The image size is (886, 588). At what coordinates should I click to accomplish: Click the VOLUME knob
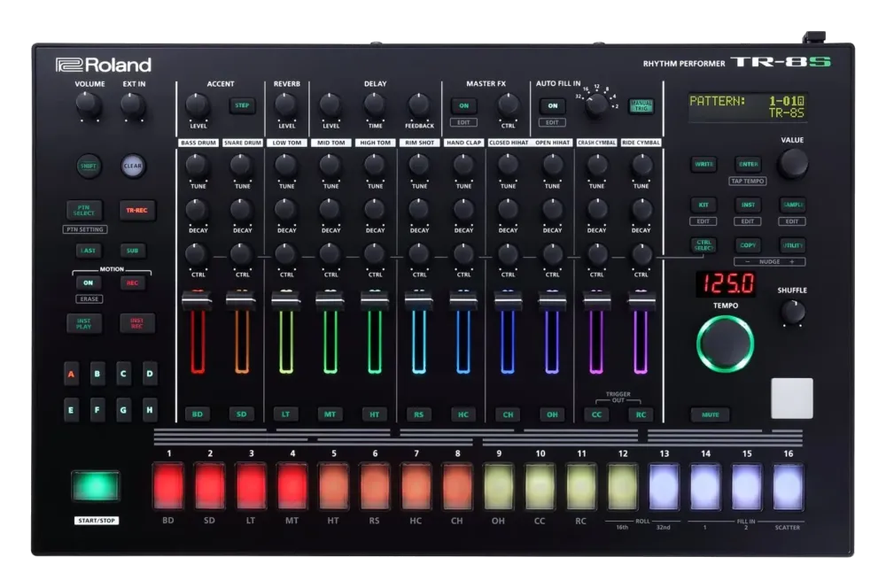(x=88, y=104)
